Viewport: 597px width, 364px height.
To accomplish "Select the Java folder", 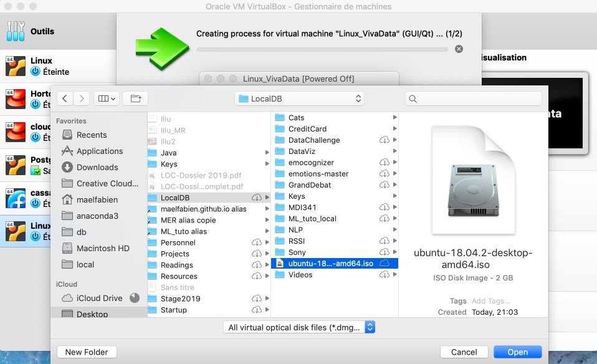I will coord(209,153).
